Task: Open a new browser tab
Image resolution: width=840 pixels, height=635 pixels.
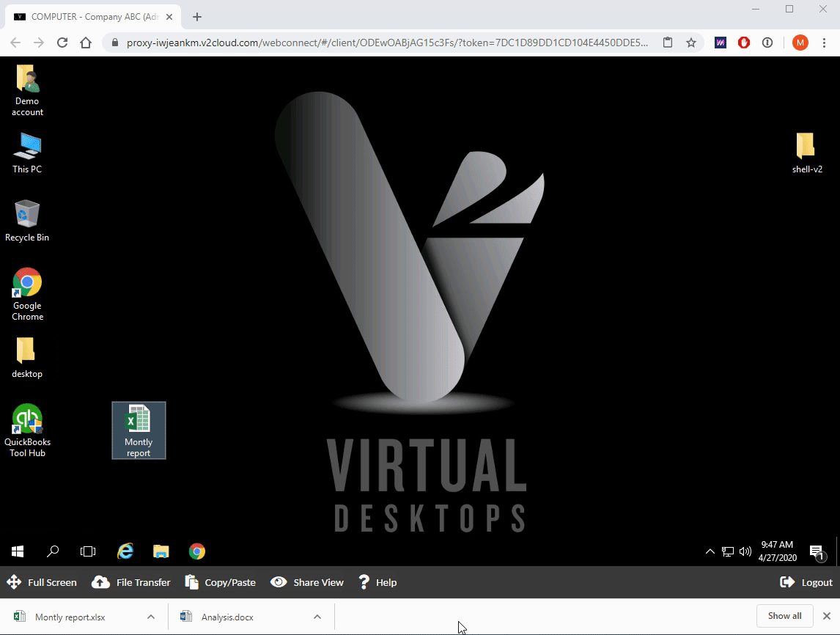Action: coord(197,17)
